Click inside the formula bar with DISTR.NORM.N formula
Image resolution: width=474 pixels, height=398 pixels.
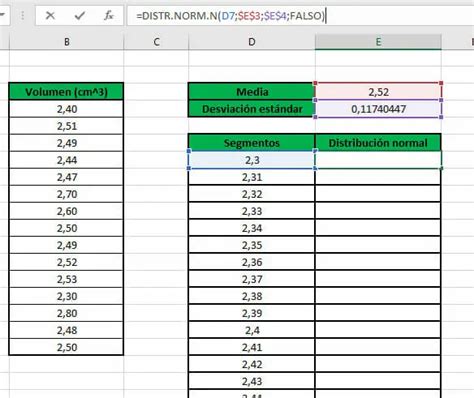coord(300,15)
